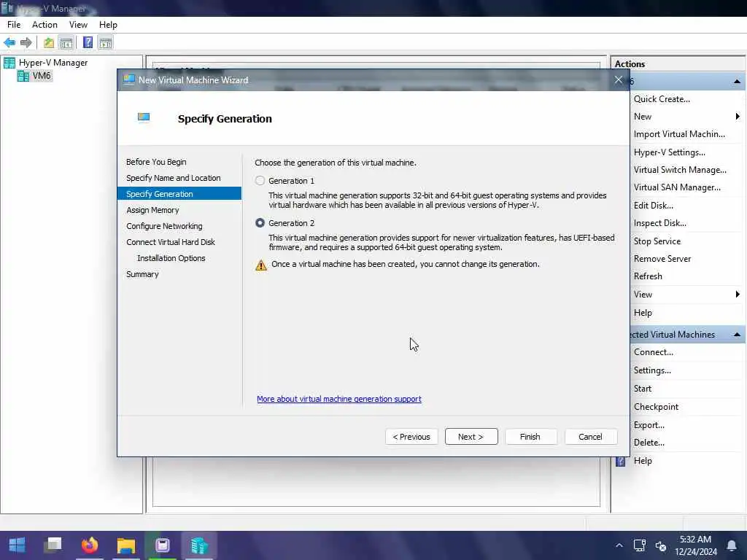Screen dimensions: 747x560
Task: Click the Hyper-V Manager tree icon
Action: click(x=9, y=63)
